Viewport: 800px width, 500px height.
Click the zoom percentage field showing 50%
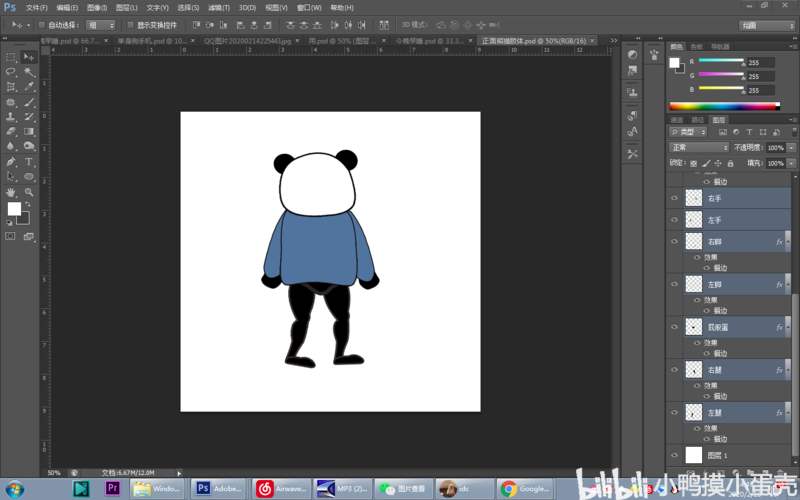(54, 473)
